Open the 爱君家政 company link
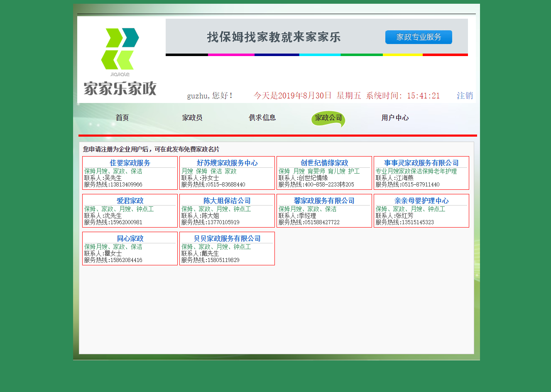This screenshot has height=392, width=551. point(130,200)
